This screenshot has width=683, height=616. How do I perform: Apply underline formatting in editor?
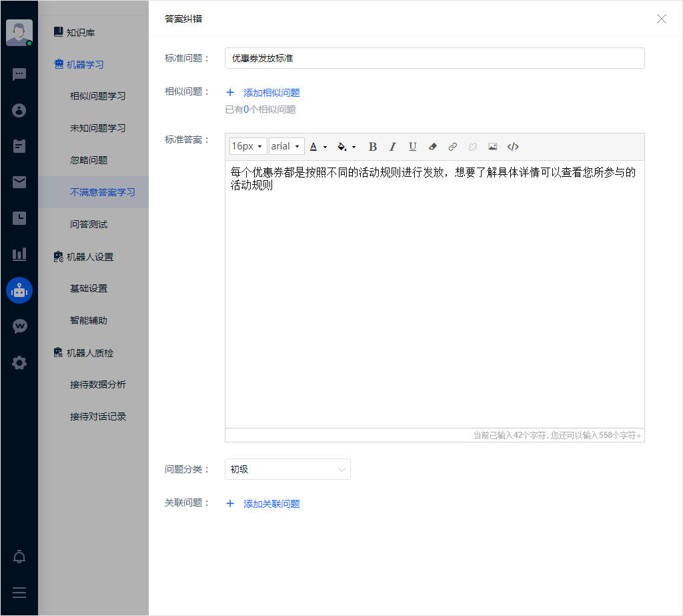(413, 147)
